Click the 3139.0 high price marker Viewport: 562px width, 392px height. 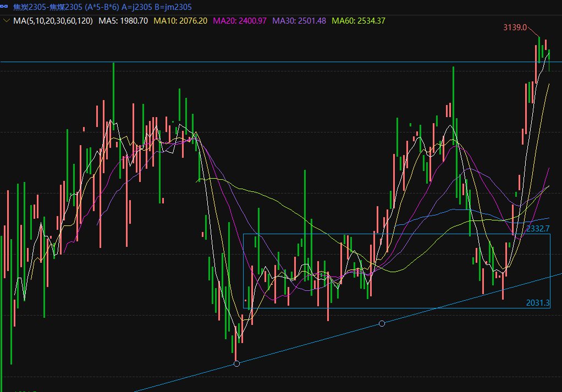click(x=515, y=27)
